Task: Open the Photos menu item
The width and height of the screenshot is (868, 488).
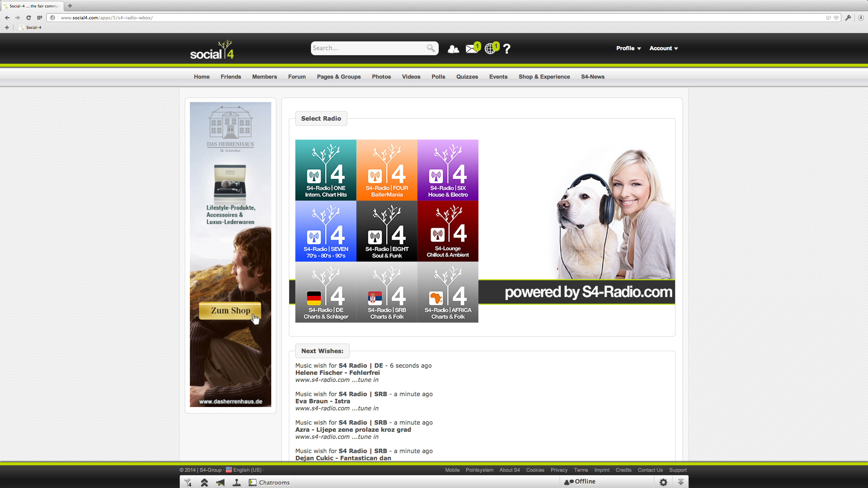Action: tap(381, 77)
